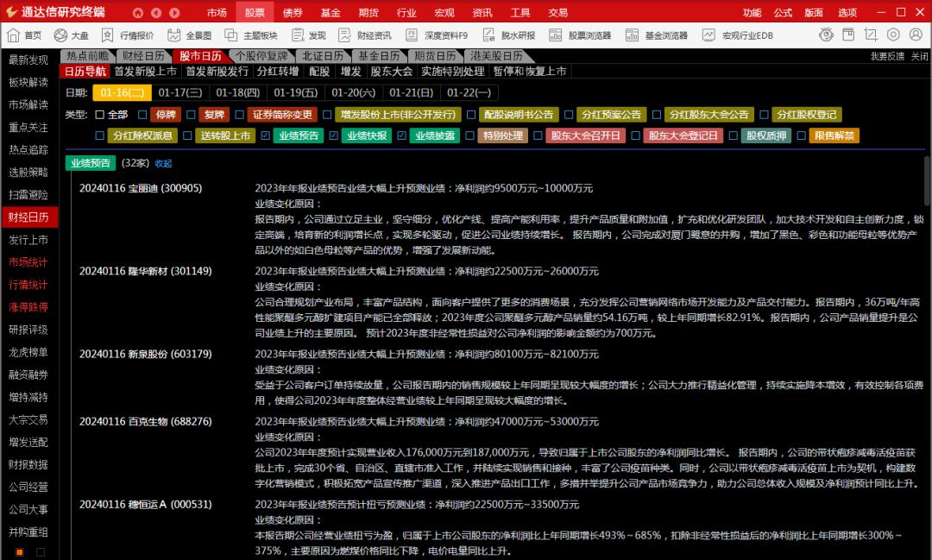Open the 宏观行业EDB icon
932x560 pixels.
click(x=708, y=35)
